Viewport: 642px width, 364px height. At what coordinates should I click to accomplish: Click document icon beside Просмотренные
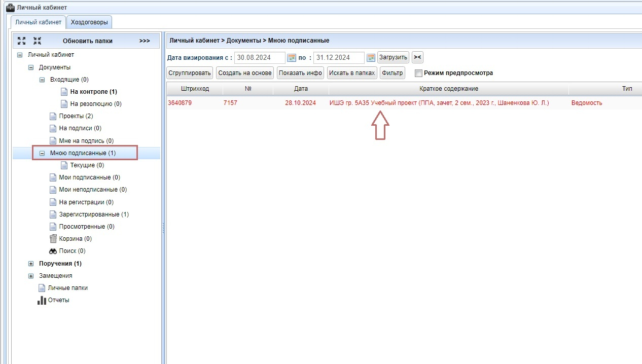point(53,227)
